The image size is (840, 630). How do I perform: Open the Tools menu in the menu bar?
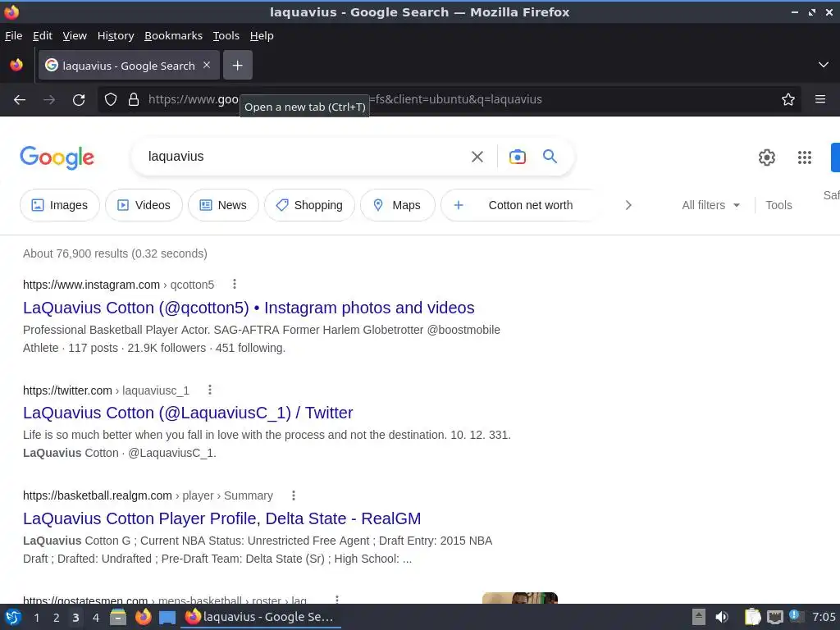point(226,36)
